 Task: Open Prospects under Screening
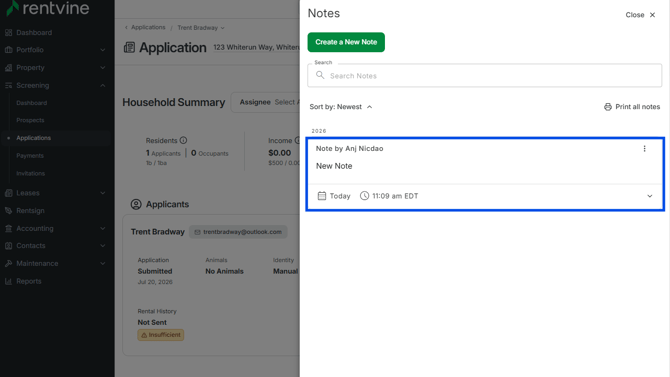[30, 120]
